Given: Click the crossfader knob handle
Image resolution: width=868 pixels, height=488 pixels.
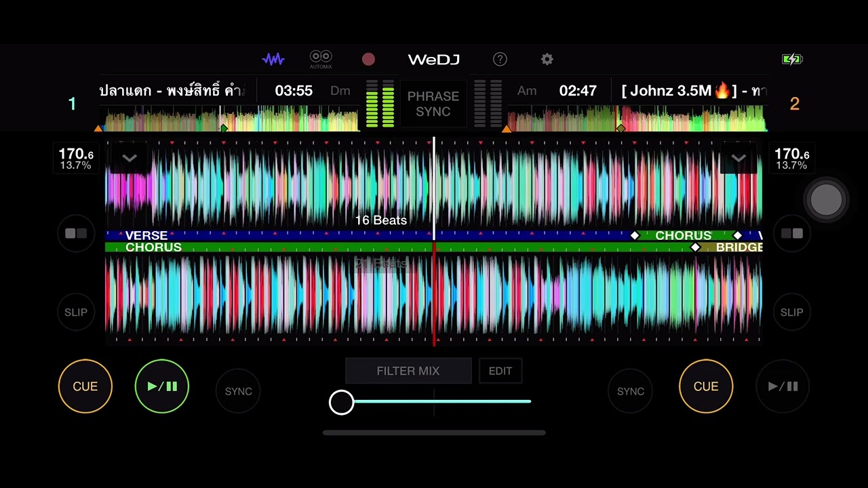Looking at the screenshot, I should [x=342, y=402].
